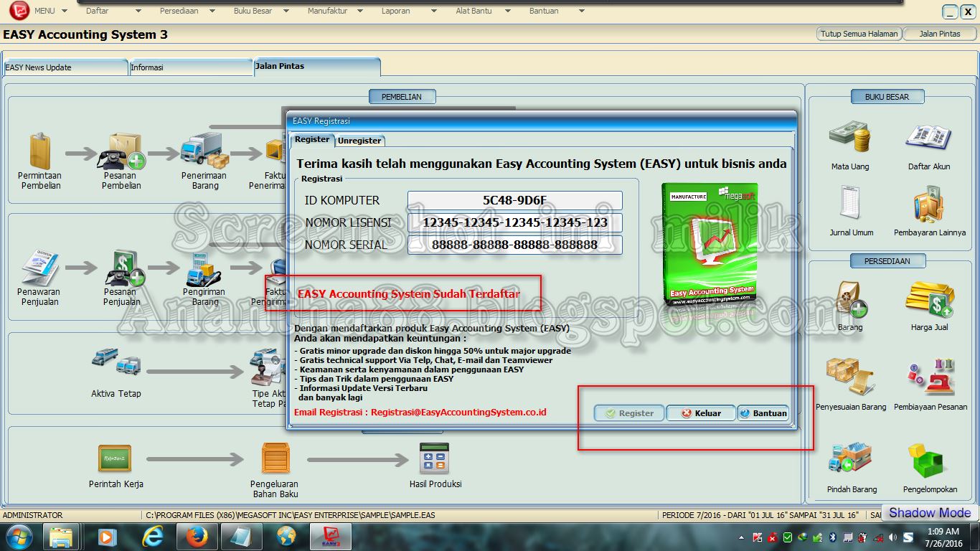Screen dimensions: 980x551
Task: Click the Register button in dialog
Action: pos(629,413)
